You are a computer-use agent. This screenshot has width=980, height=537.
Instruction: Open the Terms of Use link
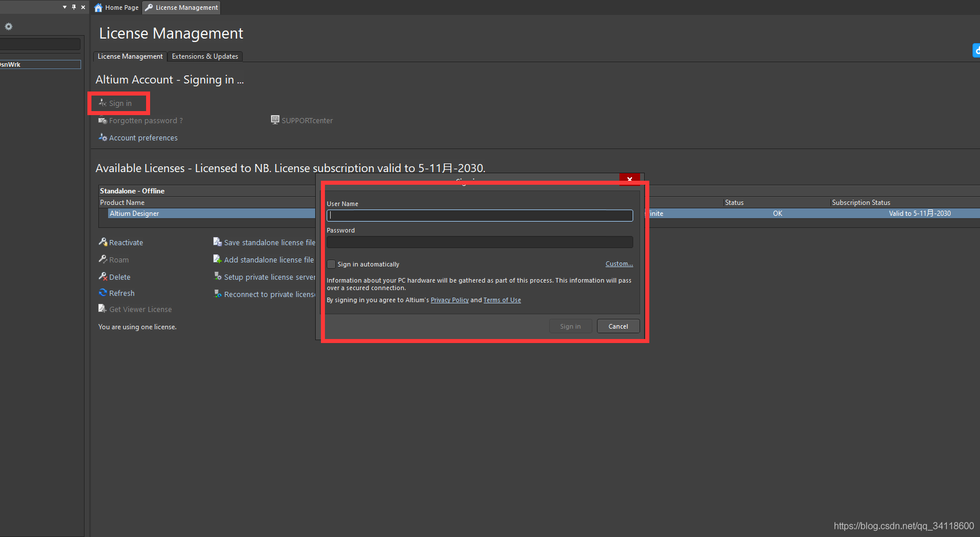click(502, 300)
